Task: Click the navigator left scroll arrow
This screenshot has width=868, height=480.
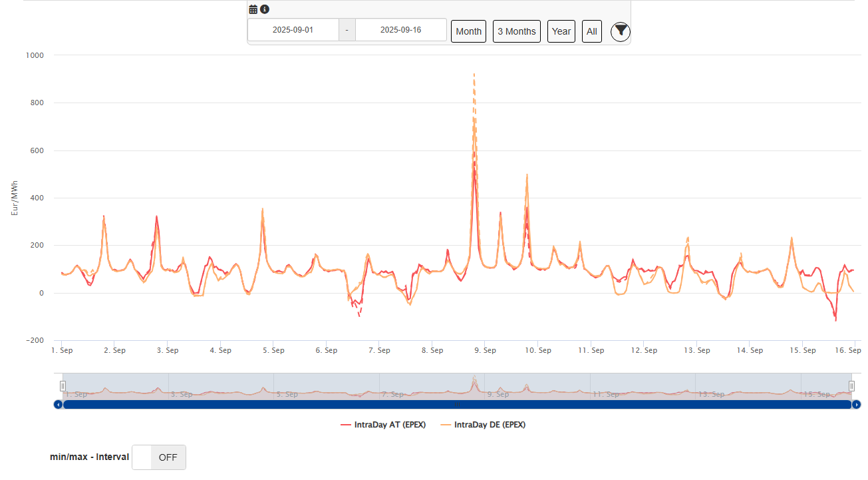Action: click(59, 404)
